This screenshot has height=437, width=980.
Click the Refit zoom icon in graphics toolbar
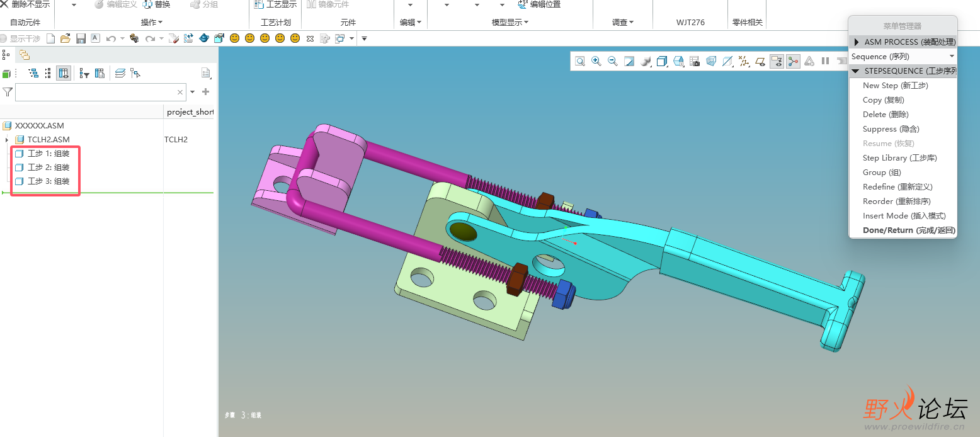point(579,61)
